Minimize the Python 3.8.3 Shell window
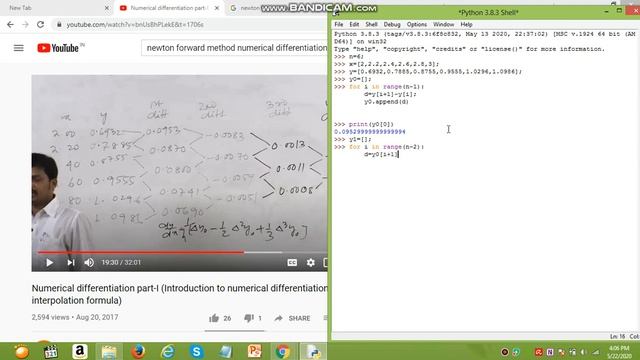The image size is (640, 360). tap(606, 12)
